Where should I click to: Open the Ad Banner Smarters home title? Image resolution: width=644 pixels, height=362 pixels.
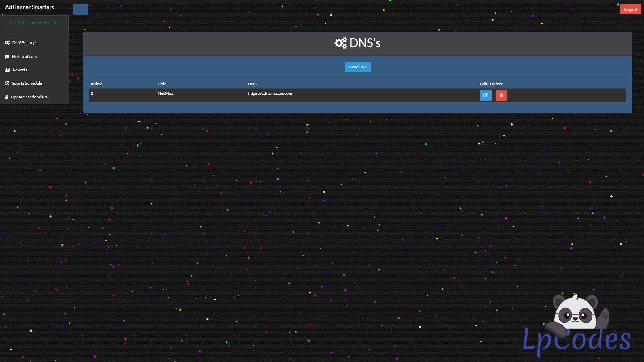[x=30, y=7]
